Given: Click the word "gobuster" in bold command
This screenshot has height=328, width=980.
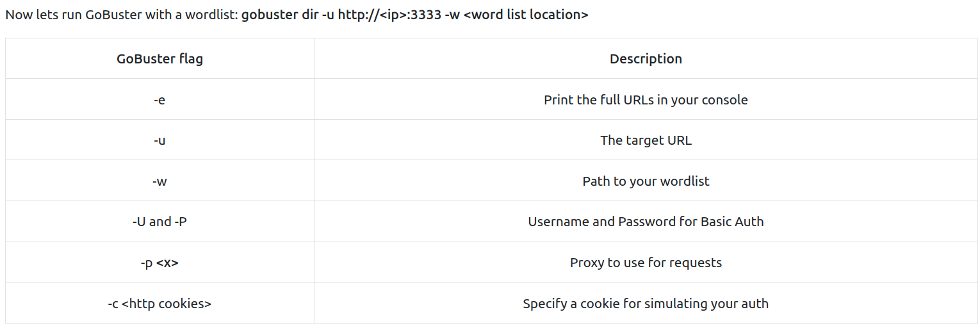Looking at the screenshot, I should (269, 15).
